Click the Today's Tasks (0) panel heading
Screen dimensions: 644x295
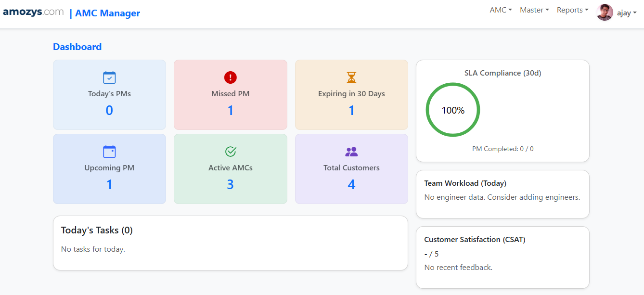[97, 231]
